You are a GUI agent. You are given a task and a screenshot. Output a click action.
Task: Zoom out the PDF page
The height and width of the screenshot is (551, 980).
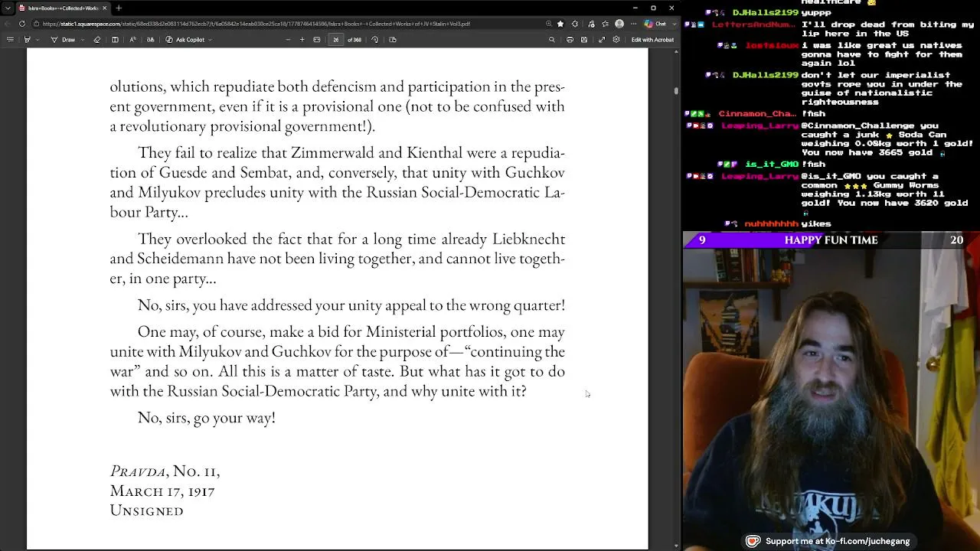[288, 40]
